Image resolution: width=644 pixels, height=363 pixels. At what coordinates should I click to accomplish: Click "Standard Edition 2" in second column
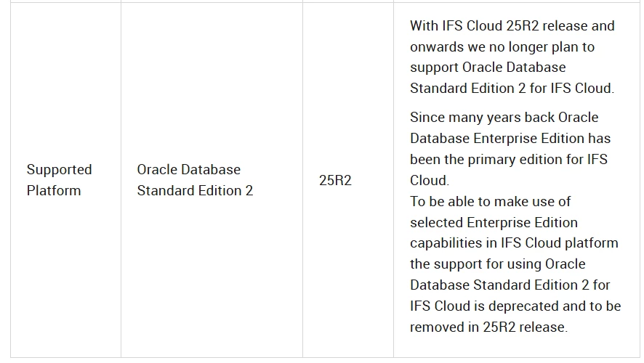pyautogui.click(x=195, y=191)
